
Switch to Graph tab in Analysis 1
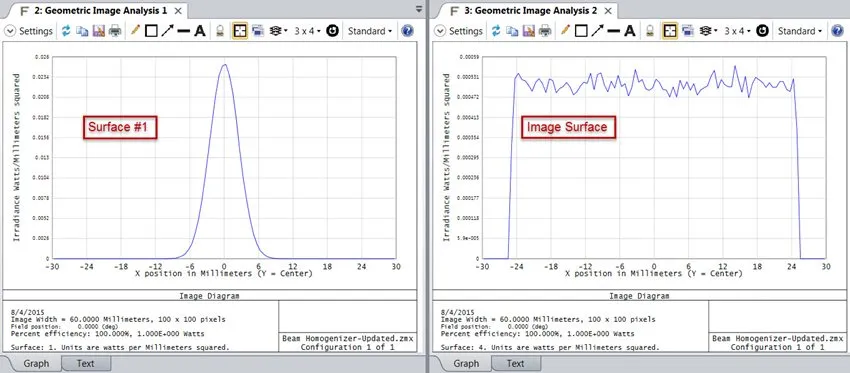tap(37, 363)
